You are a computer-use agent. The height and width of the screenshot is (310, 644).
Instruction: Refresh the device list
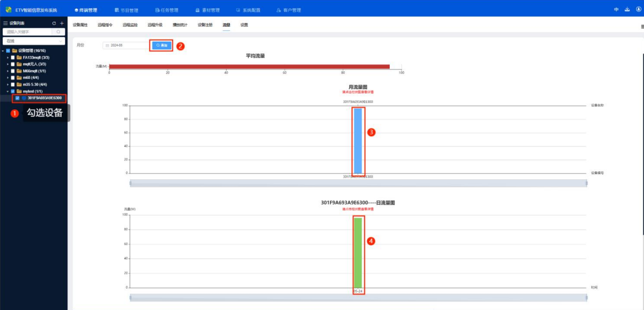[x=54, y=23]
